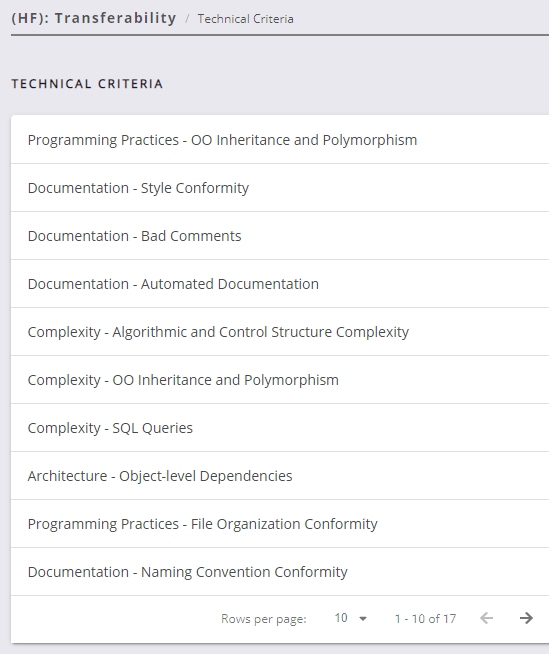This screenshot has height=654, width=549.
Task: Open Documentation - Automated Documentation
Action: pyautogui.click(x=280, y=284)
